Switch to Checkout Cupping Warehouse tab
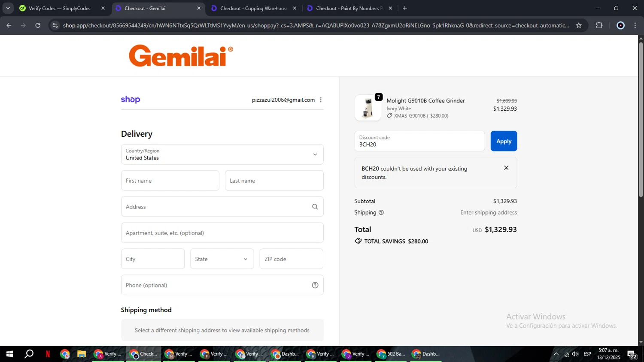The image size is (644, 362). (253, 8)
